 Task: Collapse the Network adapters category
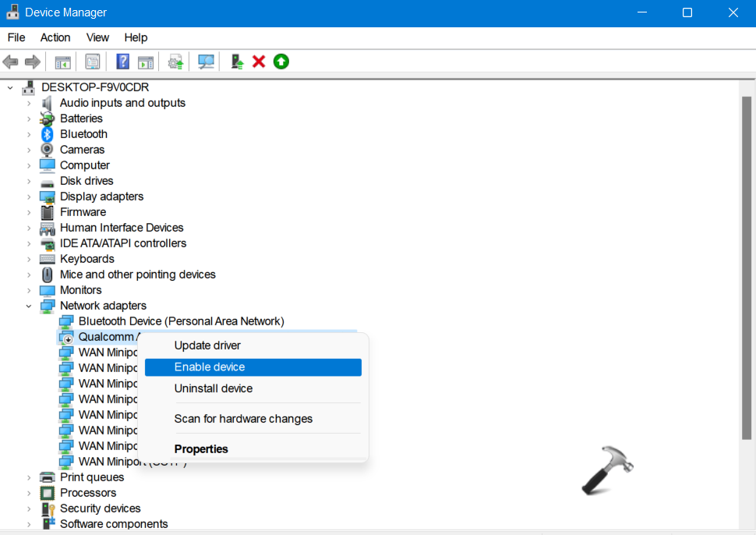tap(29, 305)
